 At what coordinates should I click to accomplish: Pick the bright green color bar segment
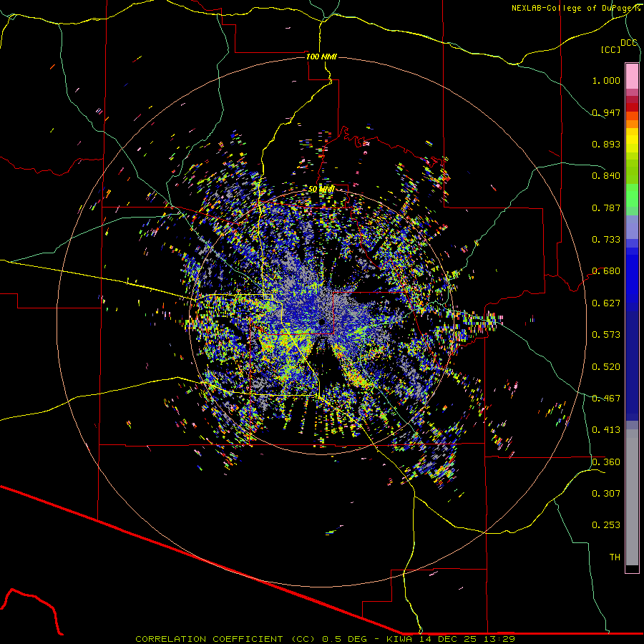[x=632, y=195]
